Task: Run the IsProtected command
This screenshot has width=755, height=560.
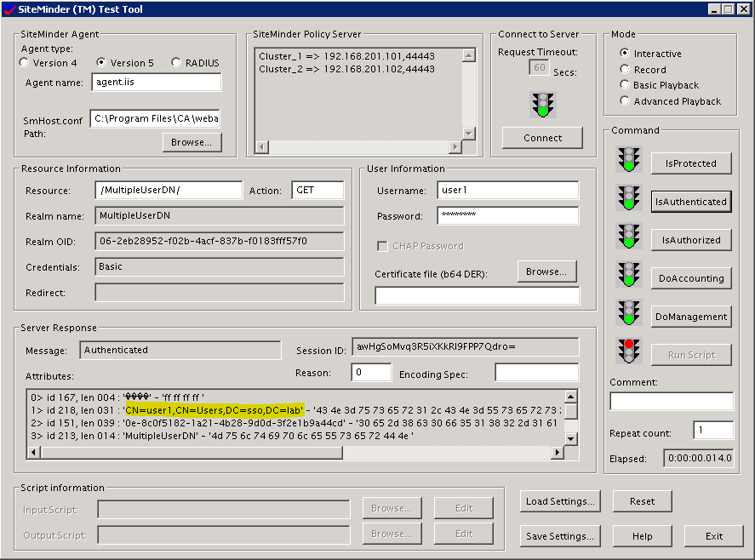Action: tap(691, 163)
